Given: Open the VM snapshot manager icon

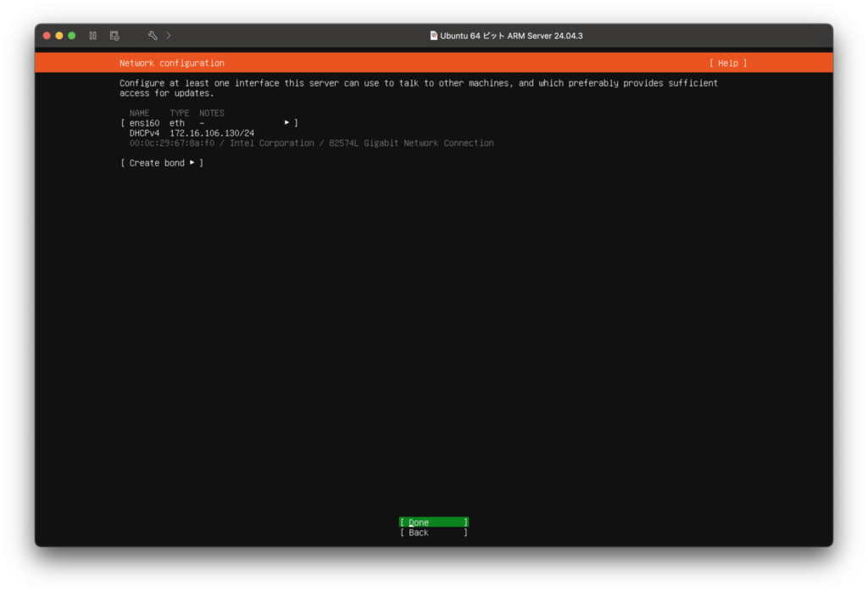Looking at the screenshot, I should [x=114, y=36].
